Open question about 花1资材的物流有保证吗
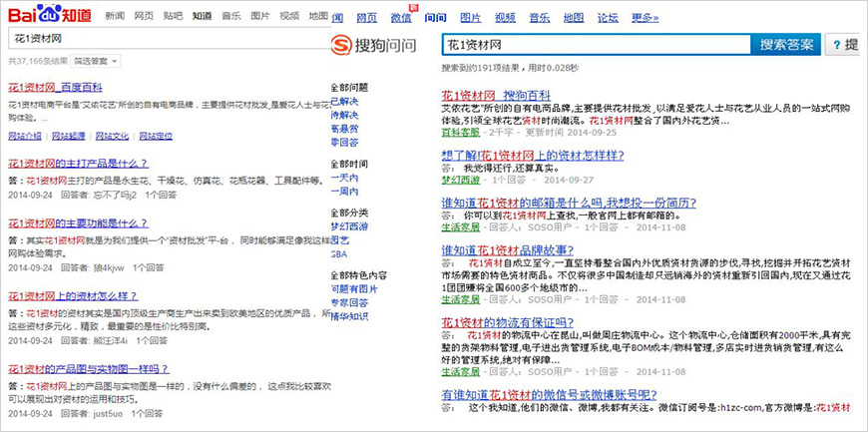The width and height of the screenshot is (868, 432). tap(507, 322)
